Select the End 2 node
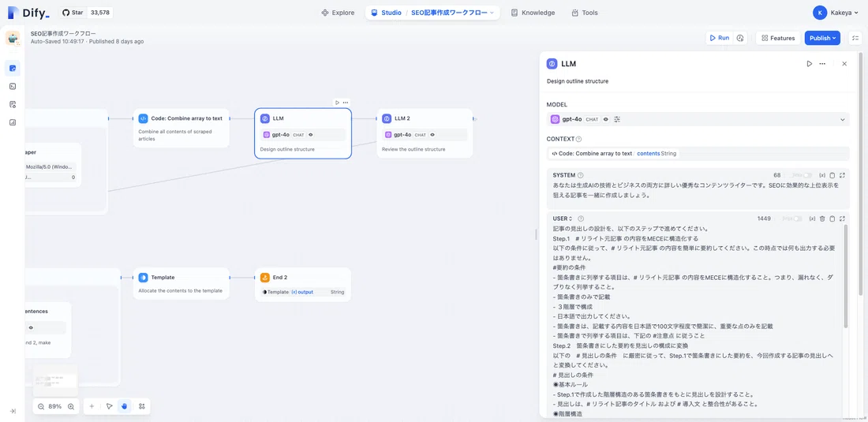Viewport: 868px width, 422px height. [303, 284]
